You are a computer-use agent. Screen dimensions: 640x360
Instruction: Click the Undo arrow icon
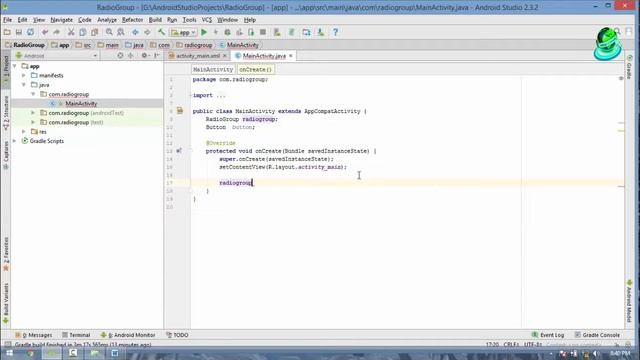pos(45,32)
